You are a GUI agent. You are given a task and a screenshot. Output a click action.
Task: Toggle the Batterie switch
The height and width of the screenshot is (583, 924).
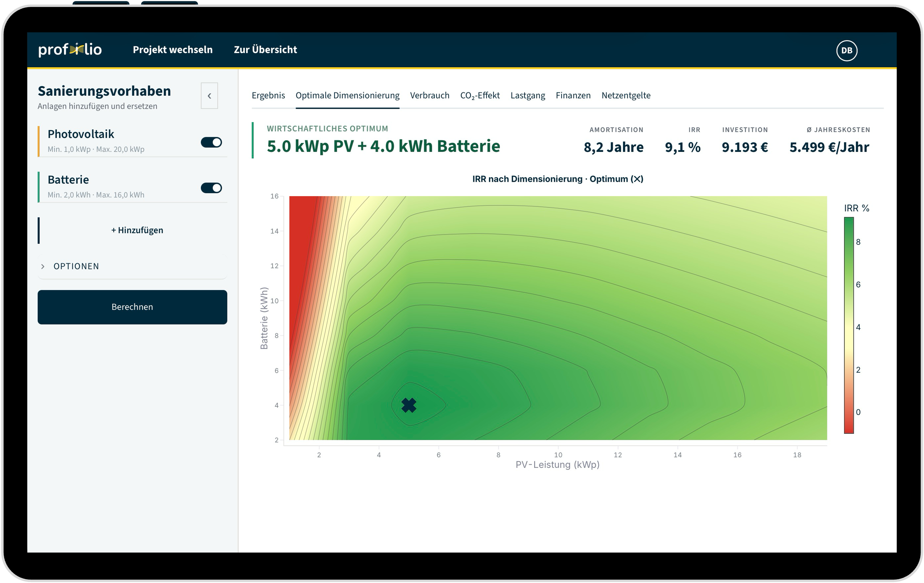pos(211,188)
